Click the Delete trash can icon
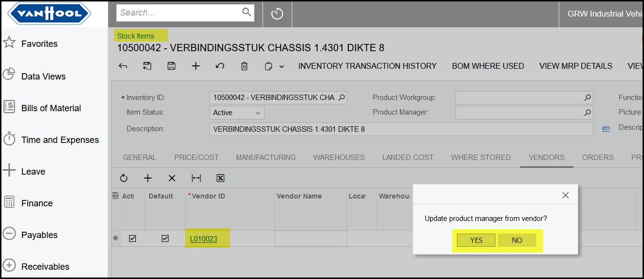The image size is (644, 279). (245, 66)
